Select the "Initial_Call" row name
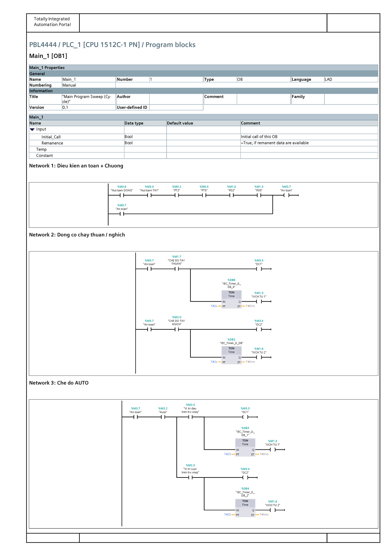 pos(51,137)
